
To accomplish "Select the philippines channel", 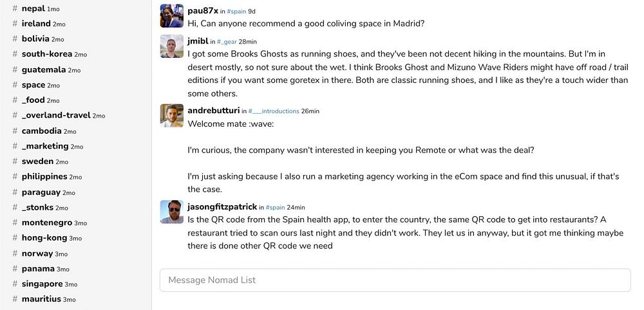I will (44, 176).
